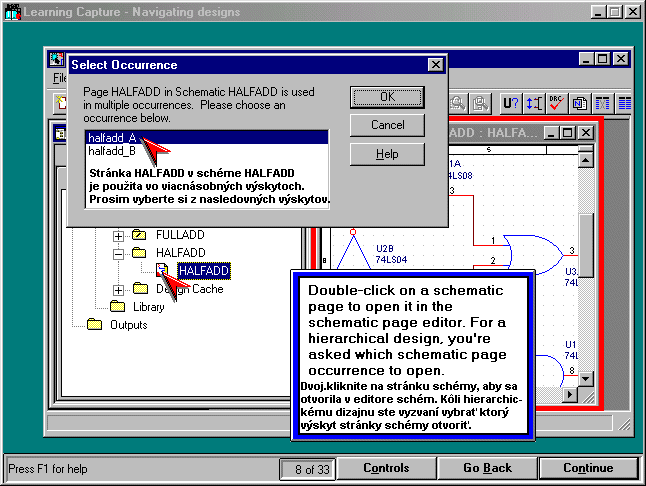Open the HALFADD schematic page icon
This screenshot has height=486, width=646.
tap(162, 270)
